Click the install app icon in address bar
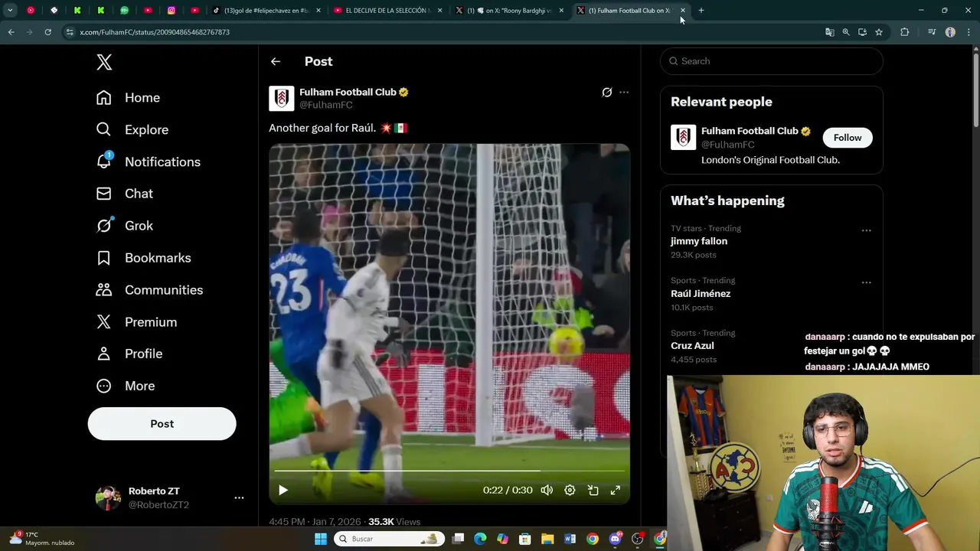Image resolution: width=980 pixels, height=551 pixels. point(862,32)
